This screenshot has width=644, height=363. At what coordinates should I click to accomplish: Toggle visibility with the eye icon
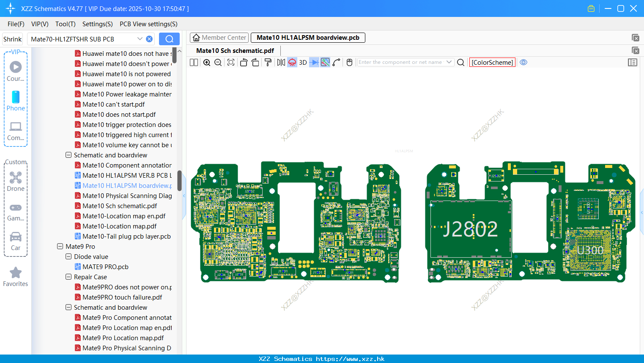[523, 62]
